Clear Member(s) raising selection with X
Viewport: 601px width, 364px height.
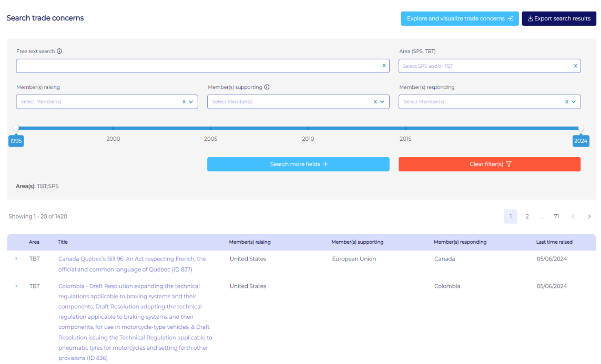(x=184, y=102)
